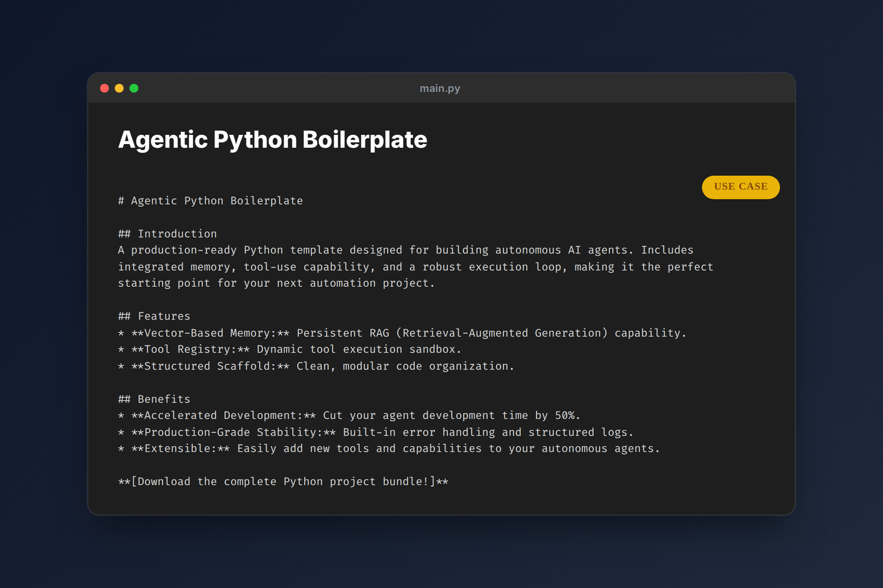Click the Production-Grade Stability bullet line
This screenshot has width=883, height=588.
376,432
